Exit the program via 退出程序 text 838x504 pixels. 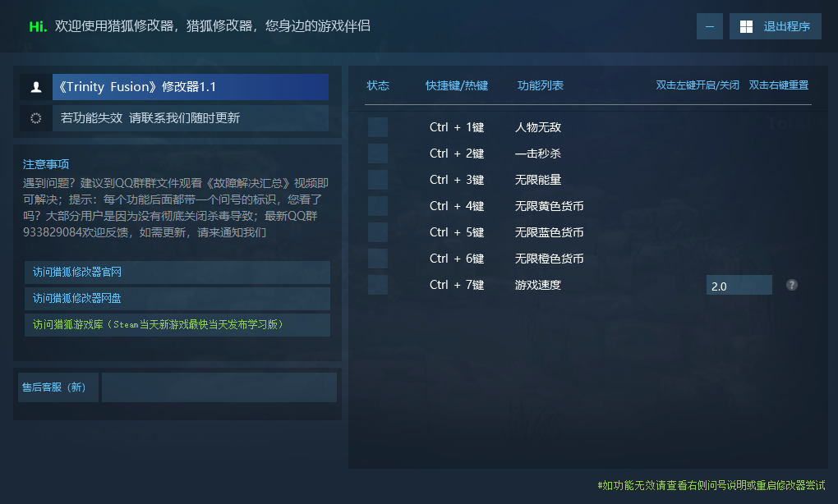click(x=787, y=27)
